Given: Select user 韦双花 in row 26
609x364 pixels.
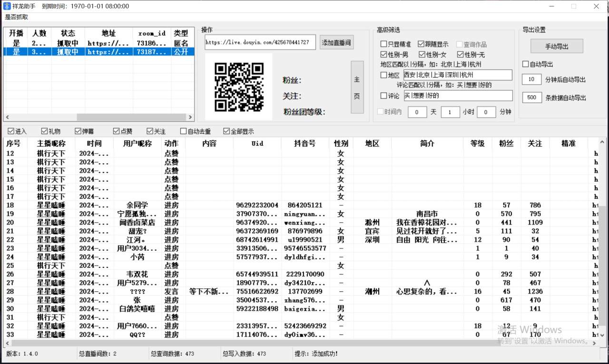Looking at the screenshot, I should click(137, 274).
